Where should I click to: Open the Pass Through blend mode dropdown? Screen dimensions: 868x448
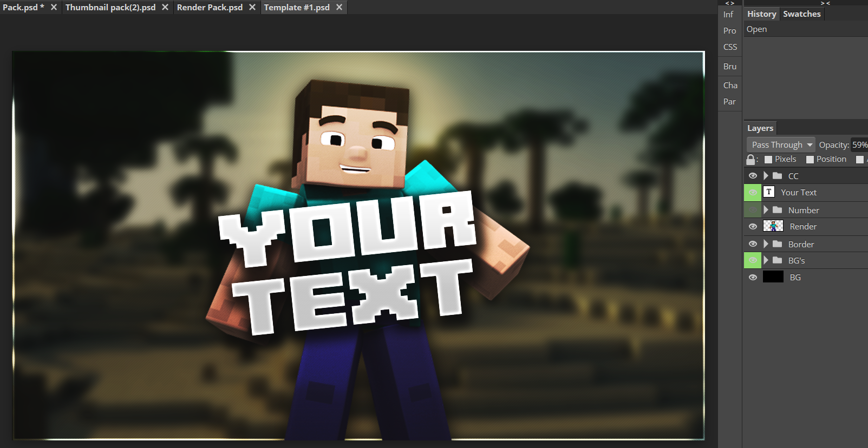(781, 145)
